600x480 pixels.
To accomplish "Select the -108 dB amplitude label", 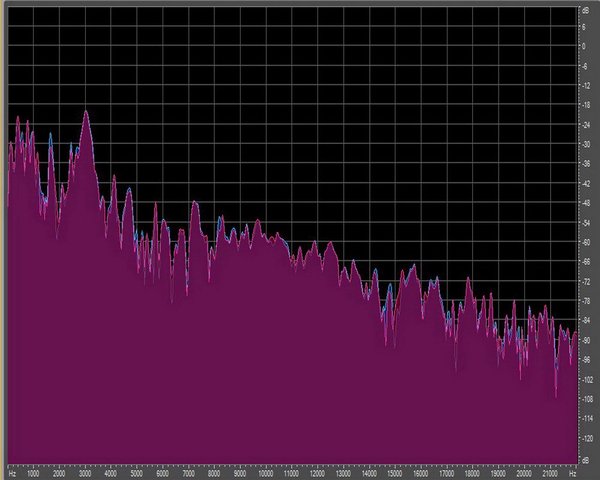I will coord(586,399).
